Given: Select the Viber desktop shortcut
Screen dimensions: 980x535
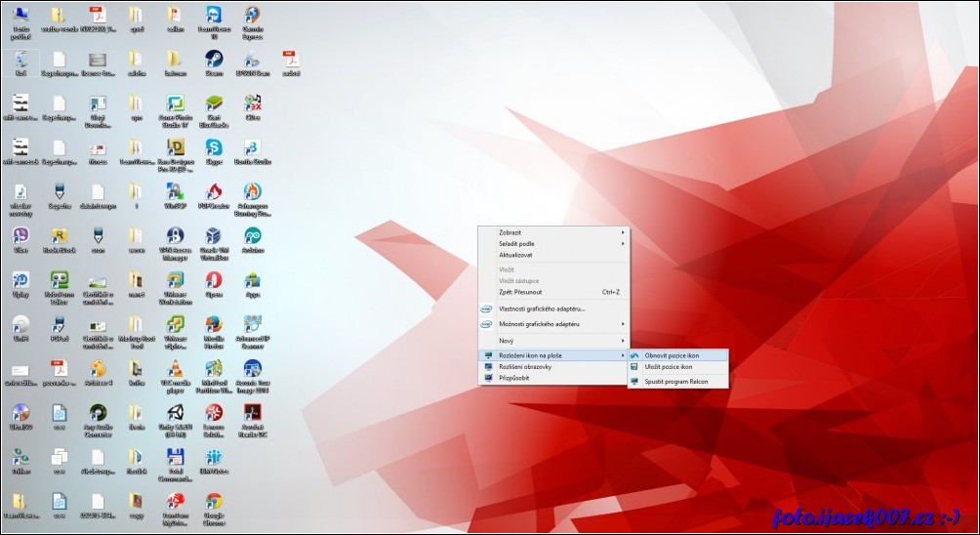Looking at the screenshot, I should [x=20, y=236].
